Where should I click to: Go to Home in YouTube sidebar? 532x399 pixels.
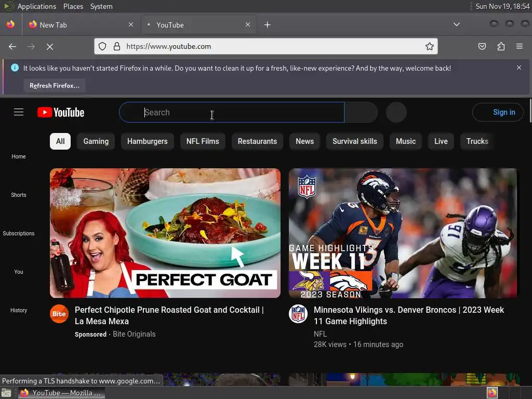19,156
